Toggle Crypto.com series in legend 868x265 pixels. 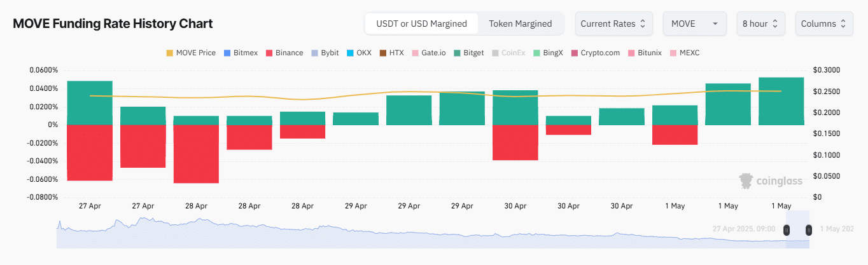596,53
